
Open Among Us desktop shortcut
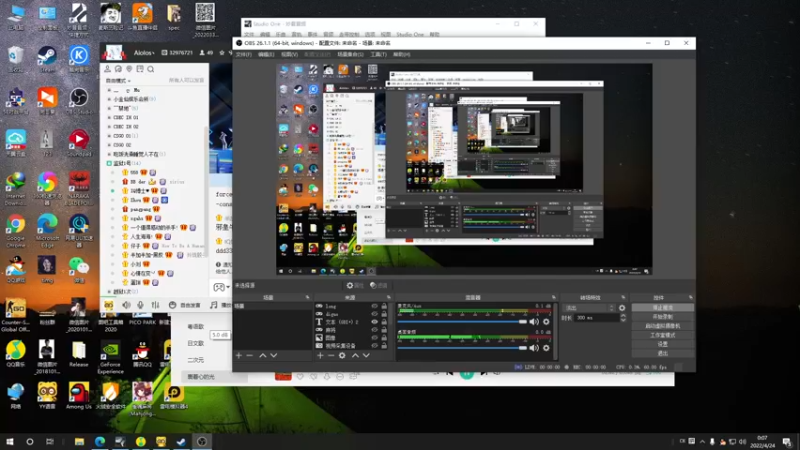(79, 396)
